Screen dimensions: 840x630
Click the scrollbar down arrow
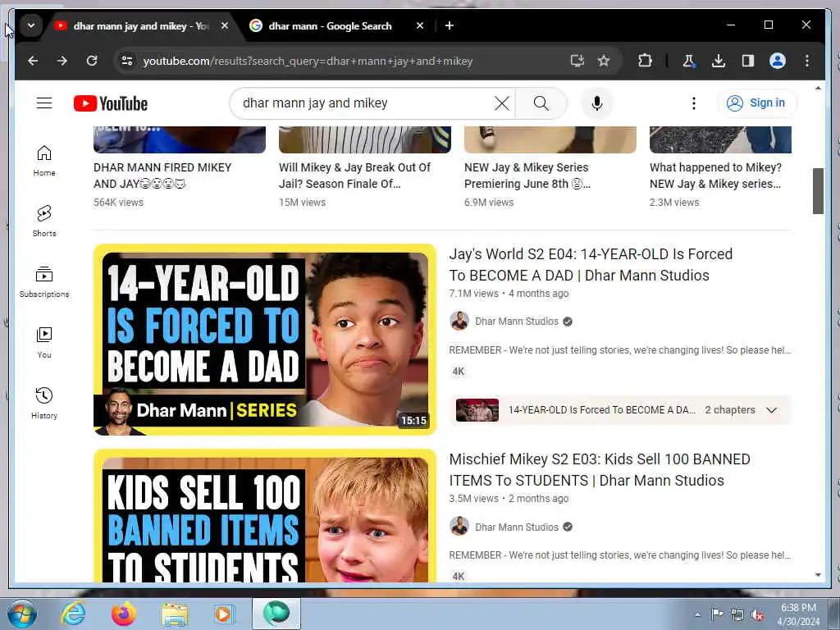coord(818,575)
